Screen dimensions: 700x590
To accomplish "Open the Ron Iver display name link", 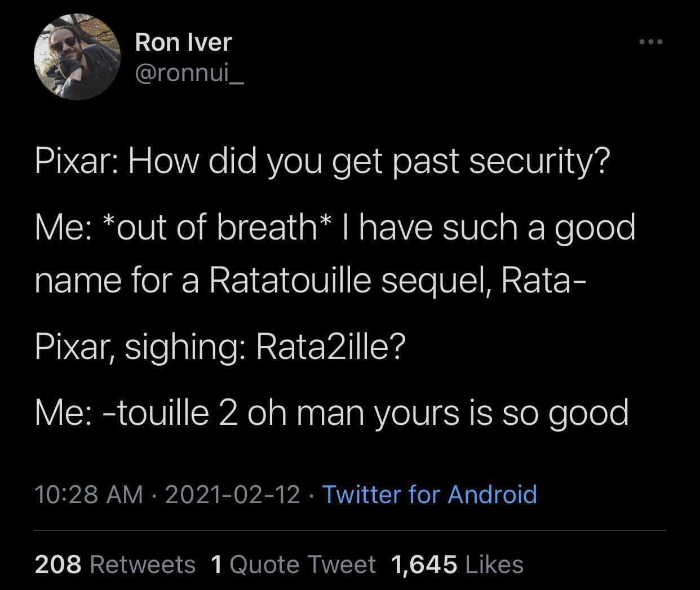I will tap(183, 42).
